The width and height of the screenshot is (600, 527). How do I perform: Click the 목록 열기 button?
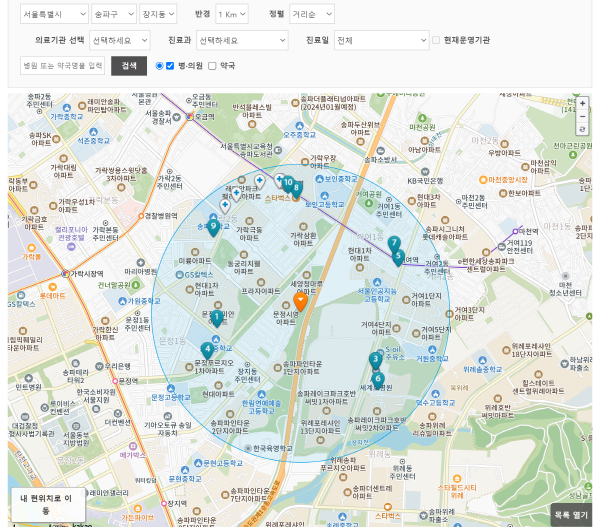click(x=571, y=515)
